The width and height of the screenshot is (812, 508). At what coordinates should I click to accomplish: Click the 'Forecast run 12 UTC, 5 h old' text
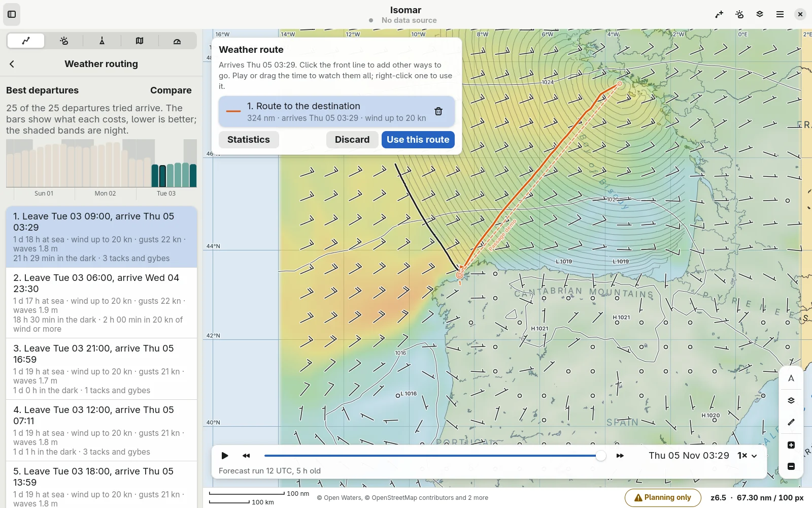(269, 471)
